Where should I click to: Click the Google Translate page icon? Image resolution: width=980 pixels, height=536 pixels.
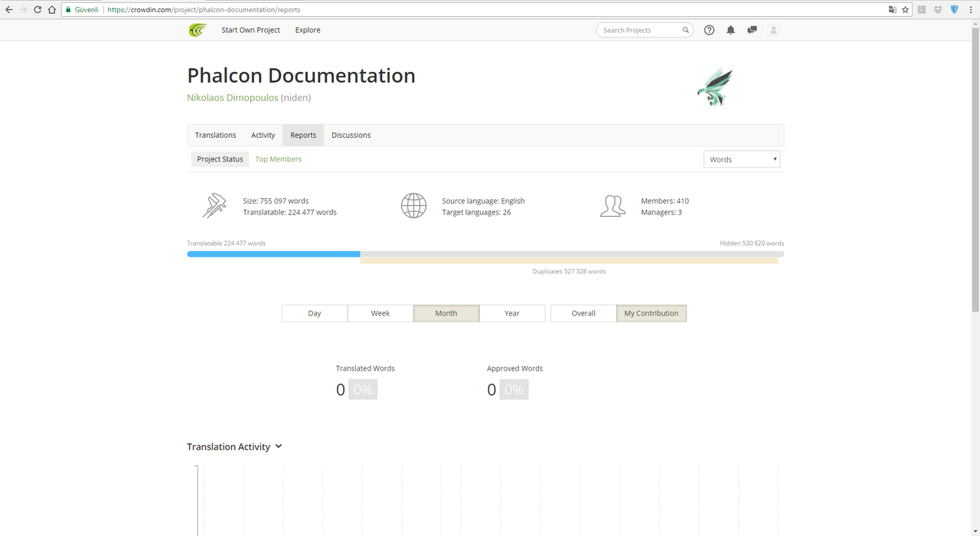[x=892, y=10]
